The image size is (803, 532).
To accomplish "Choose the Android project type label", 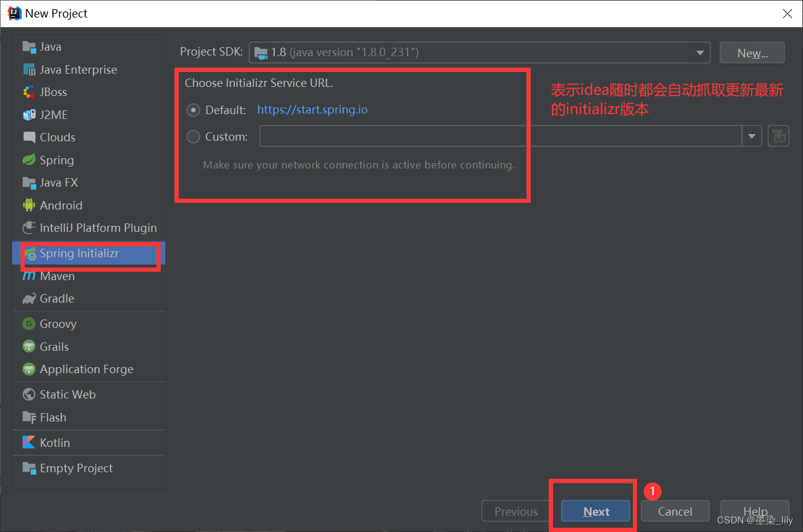I will (61, 205).
